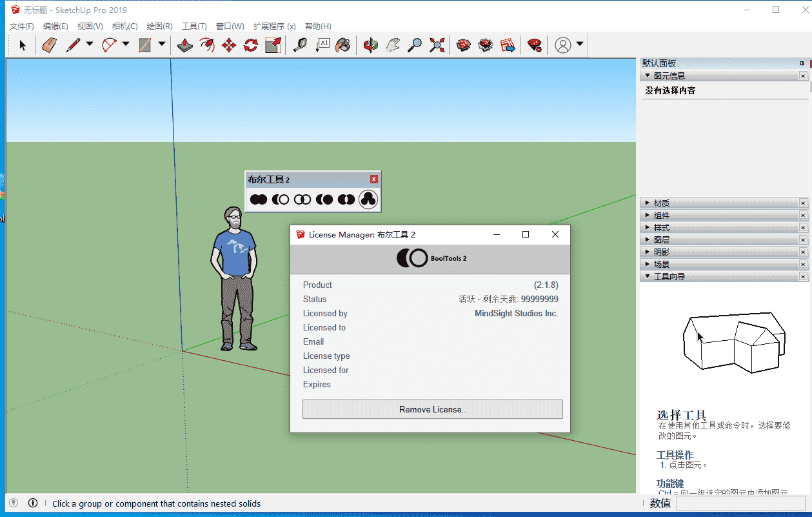Click the geo-location status bar icon
Viewport: 812px width, 517px height.
coord(14,503)
